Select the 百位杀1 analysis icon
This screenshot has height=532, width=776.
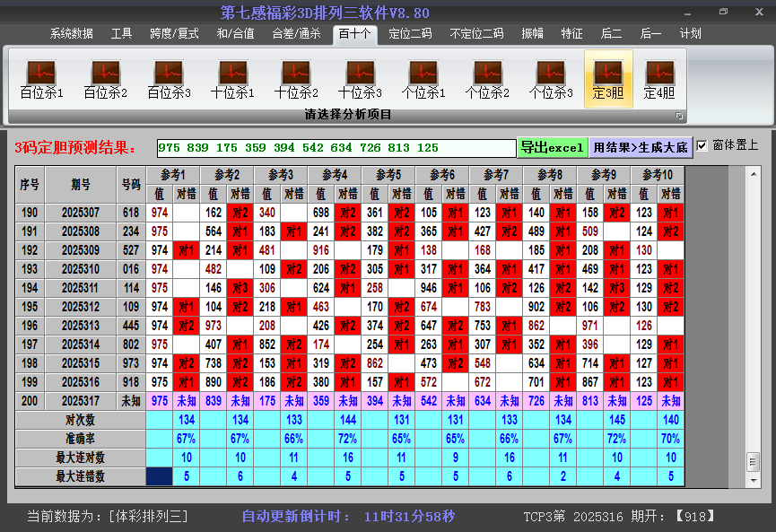pos(41,79)
